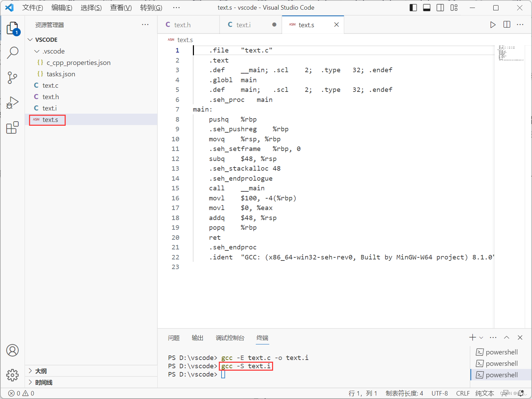Open the Explorer view in activity bar
Image resolution: width=532 pixels, height=399 pixels.
pyautogui.click(x=13, y=28)
